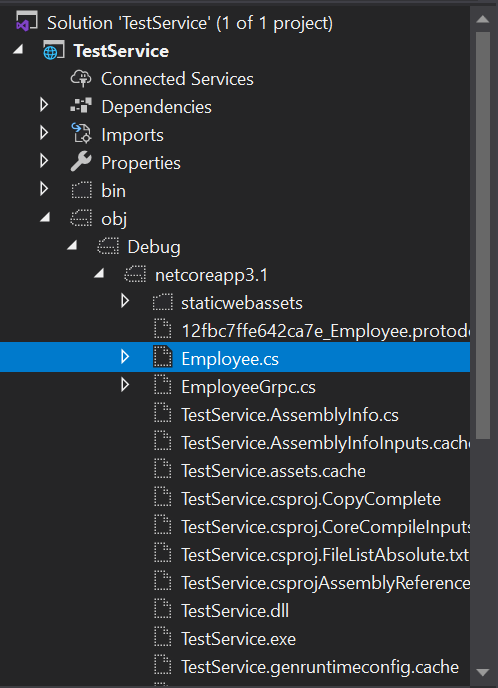Click the dotted bin folder icon
Viewport: 498px width, 688px height.
pos(81,191)
